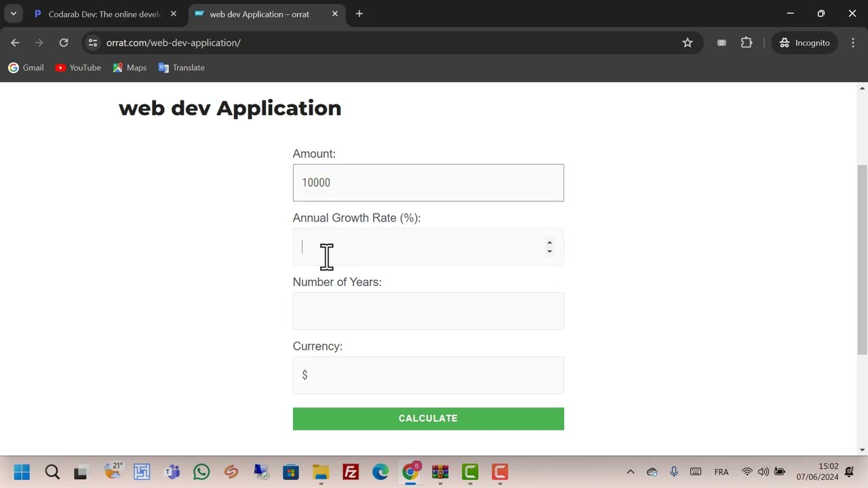Focus the Currency input field

tap(428, 375)
